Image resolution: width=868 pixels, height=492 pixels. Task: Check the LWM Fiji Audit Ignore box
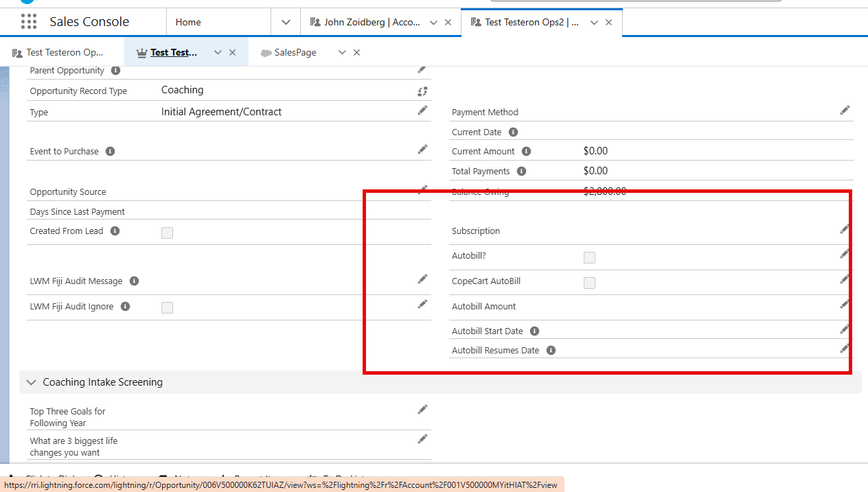tap(167, 308)
